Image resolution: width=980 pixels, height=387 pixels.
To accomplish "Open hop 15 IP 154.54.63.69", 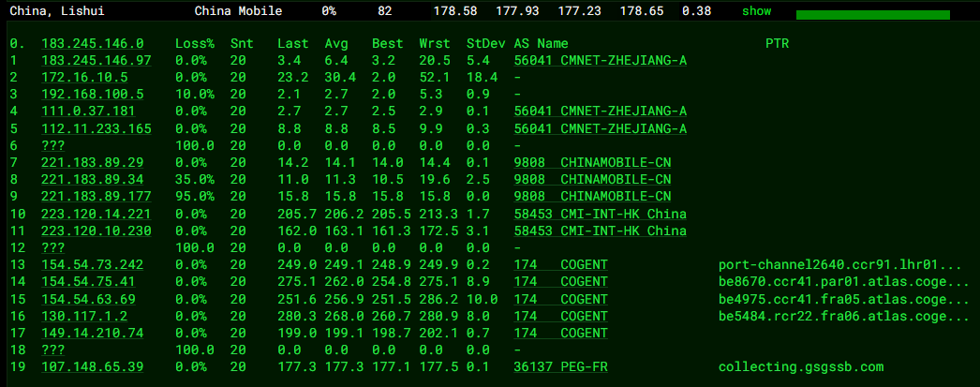I will tap(88, 299).
